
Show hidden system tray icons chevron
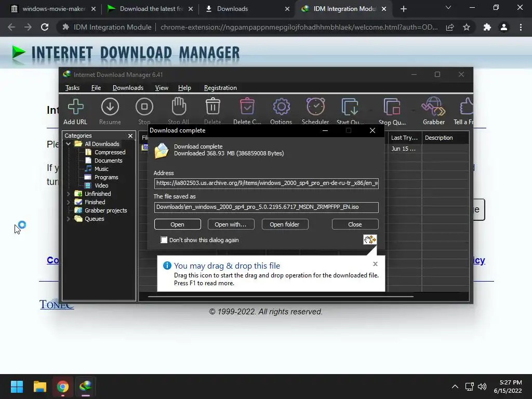(x=455, y=387)
